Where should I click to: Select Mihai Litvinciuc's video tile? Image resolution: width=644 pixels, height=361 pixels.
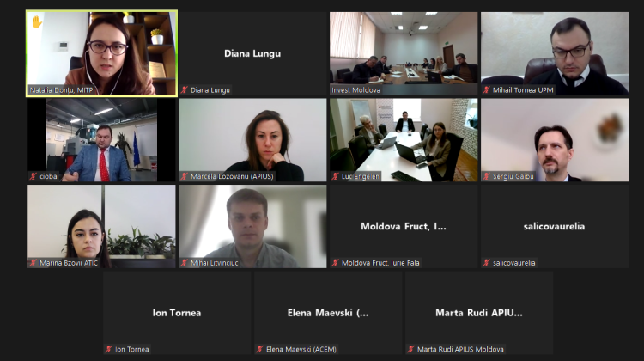(x=252, y=226)
